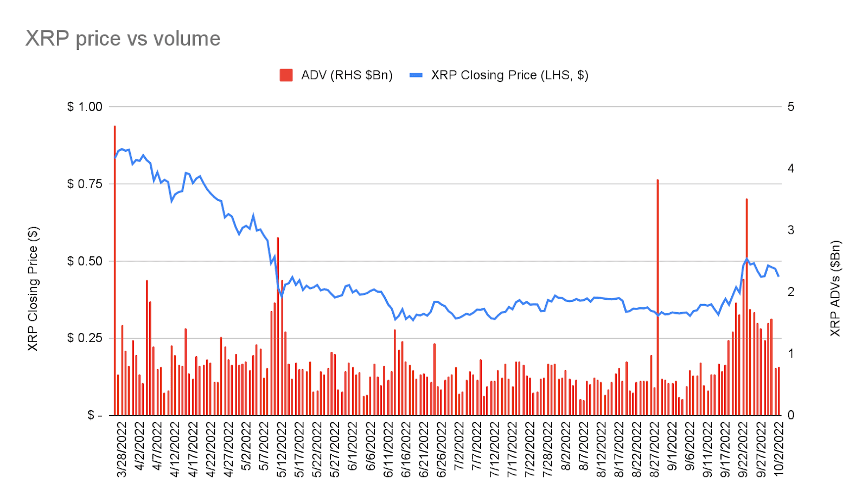This screenshot has height=503, width=868.
Task: Click the "$ 1.00" left axis tick label
Action: 85,107
